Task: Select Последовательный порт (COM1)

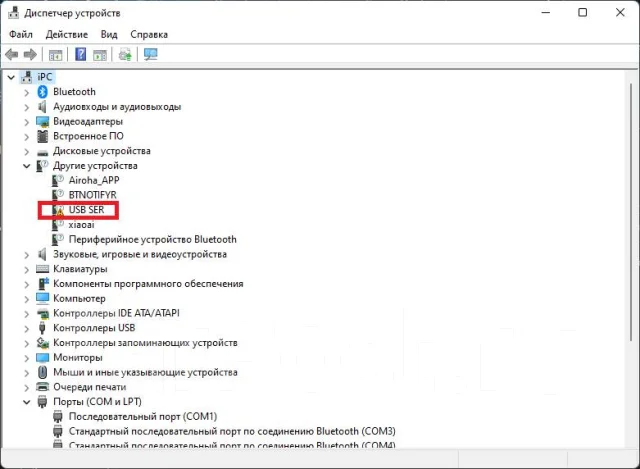Action: pos(143,416)
